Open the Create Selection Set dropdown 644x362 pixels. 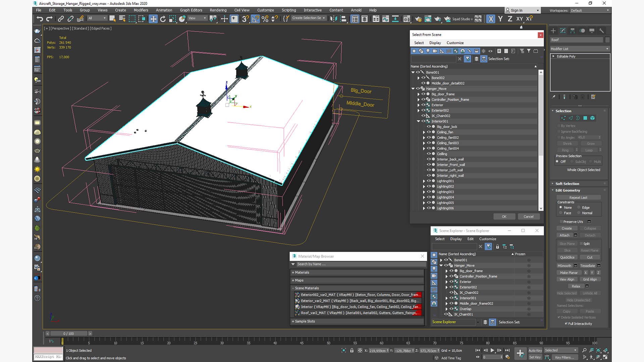point(309,18)
